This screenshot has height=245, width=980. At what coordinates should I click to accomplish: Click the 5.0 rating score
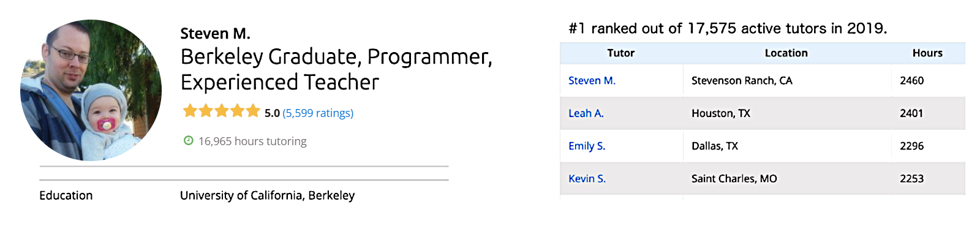coord(272,113)
